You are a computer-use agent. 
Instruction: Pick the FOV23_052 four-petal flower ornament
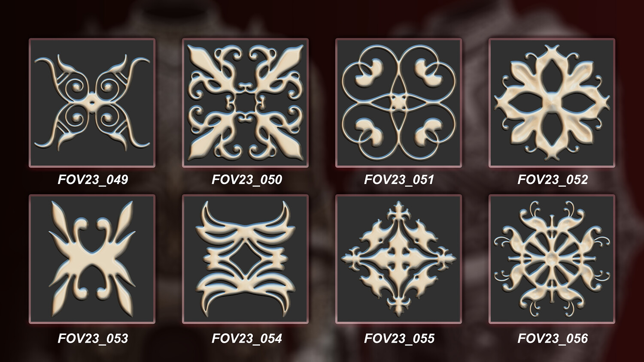coord(552,103)
